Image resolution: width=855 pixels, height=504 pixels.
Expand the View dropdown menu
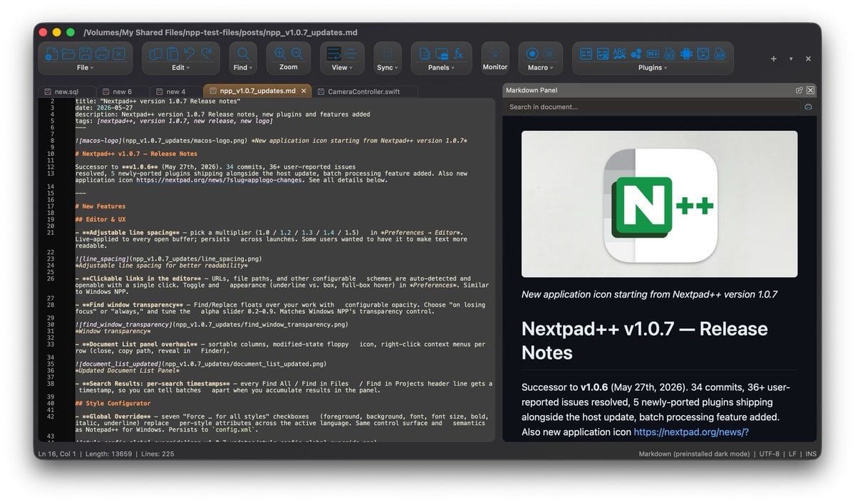point(342,68)
